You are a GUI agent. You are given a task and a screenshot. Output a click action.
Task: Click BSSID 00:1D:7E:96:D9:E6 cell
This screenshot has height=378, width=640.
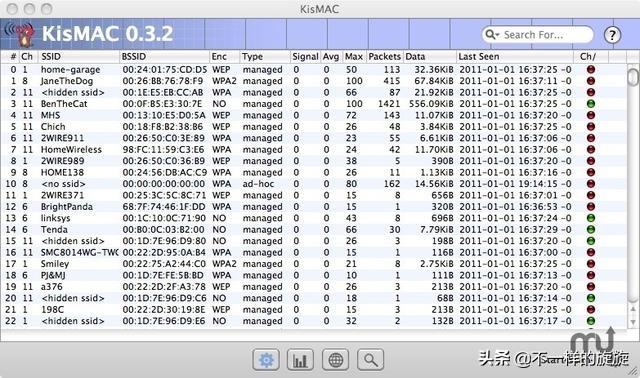coord(164,321)
